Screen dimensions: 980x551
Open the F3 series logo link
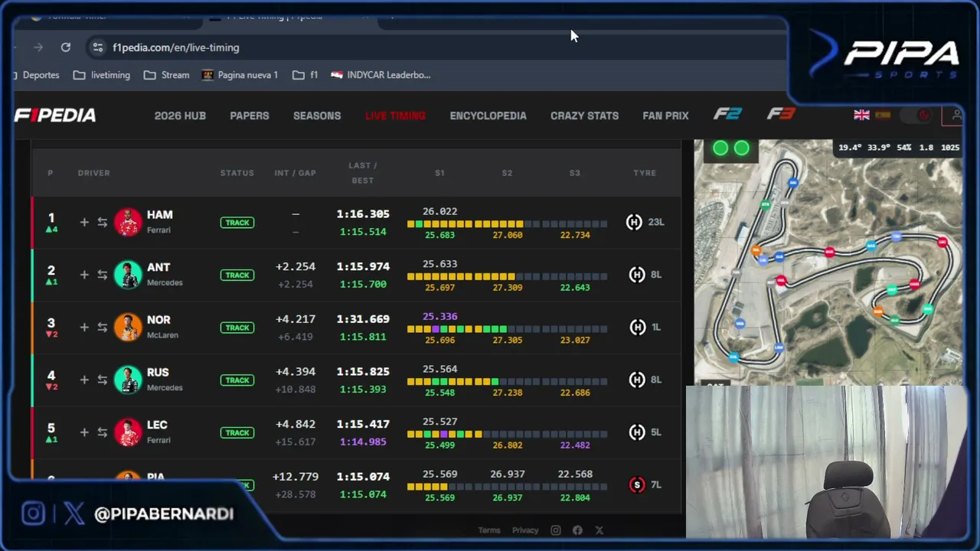point(781,114)
